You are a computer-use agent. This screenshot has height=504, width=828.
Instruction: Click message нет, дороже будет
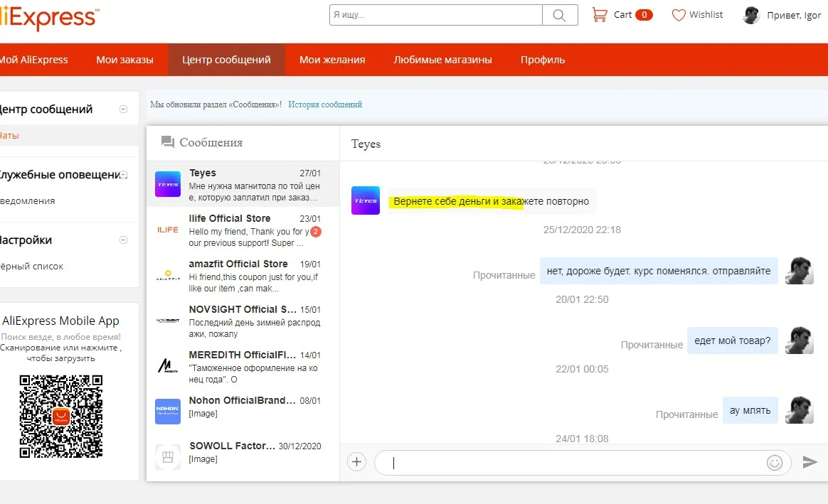[659, 271]
